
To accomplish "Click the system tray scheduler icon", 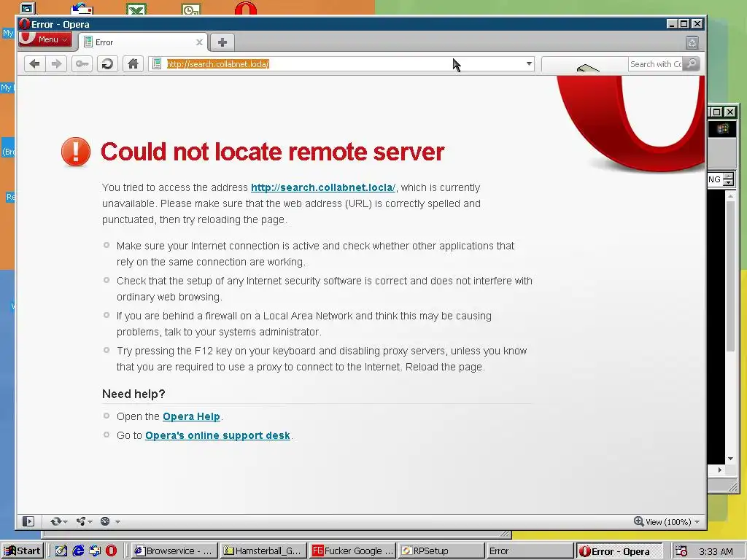I will 681,551.
